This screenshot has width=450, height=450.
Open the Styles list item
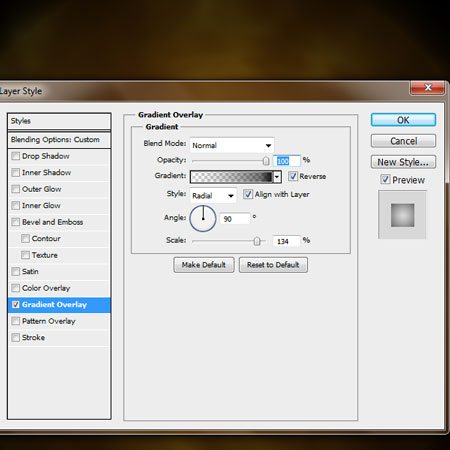(59, 121)
